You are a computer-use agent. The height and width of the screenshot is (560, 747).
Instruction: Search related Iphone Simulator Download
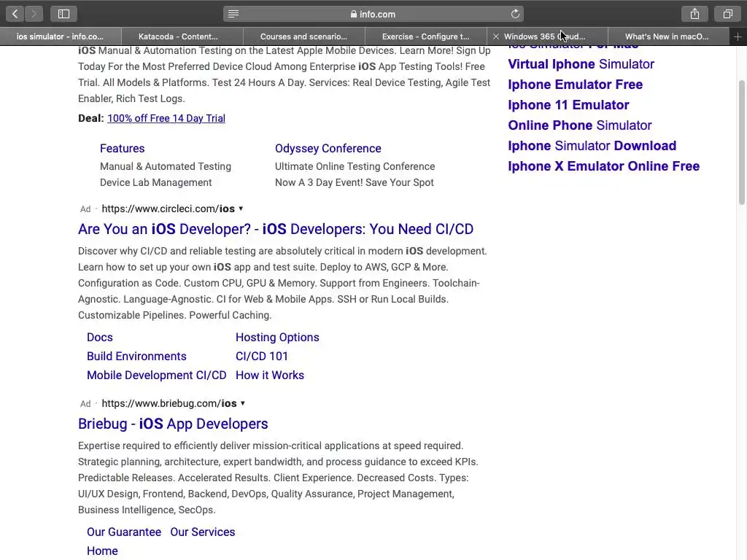tap(592, 146)
